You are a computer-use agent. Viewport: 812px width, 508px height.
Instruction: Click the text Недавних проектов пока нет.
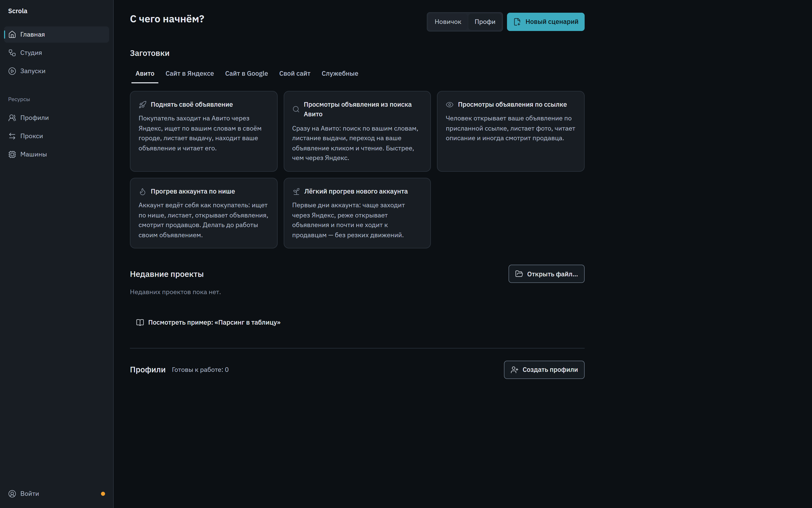(176, 292)
